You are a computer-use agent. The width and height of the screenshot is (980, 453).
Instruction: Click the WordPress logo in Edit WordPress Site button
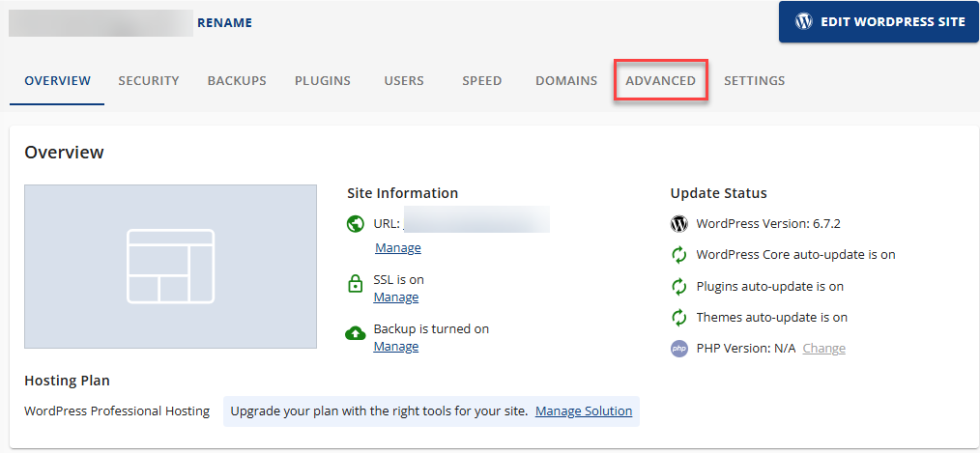(x=803, y=21)
